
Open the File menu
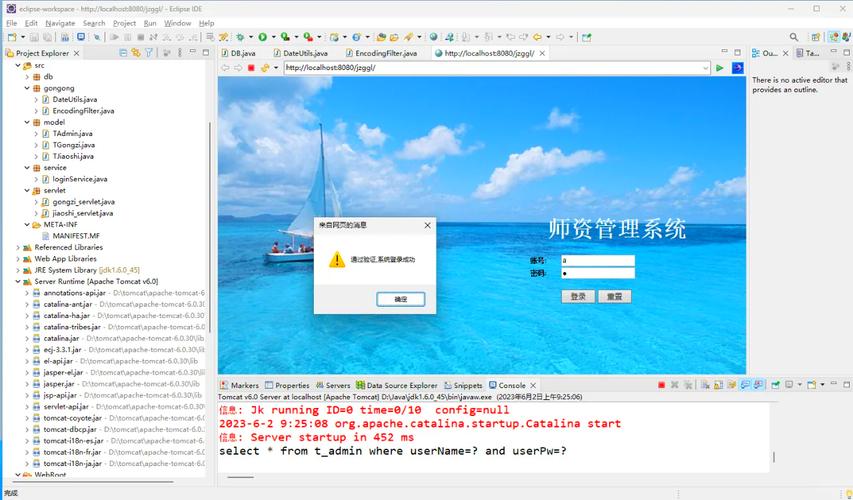11,23
